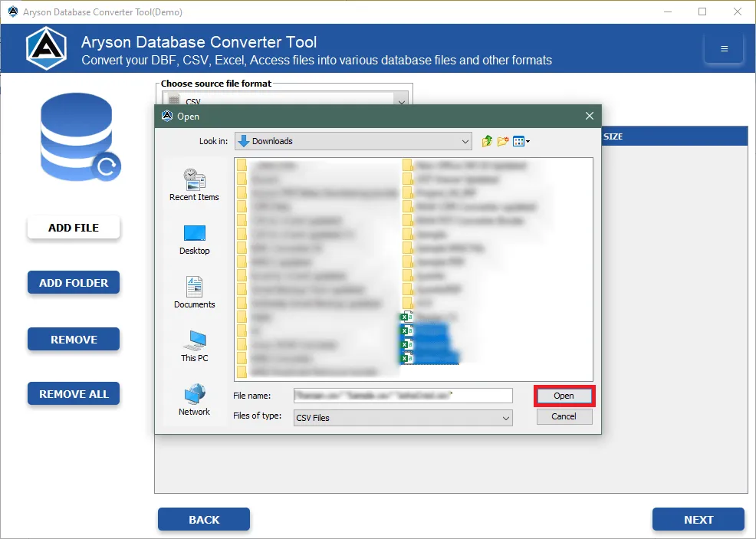Open Documents in the places sidebar
The height and width of the screenshot is (539, 756).
coord(194,292)
